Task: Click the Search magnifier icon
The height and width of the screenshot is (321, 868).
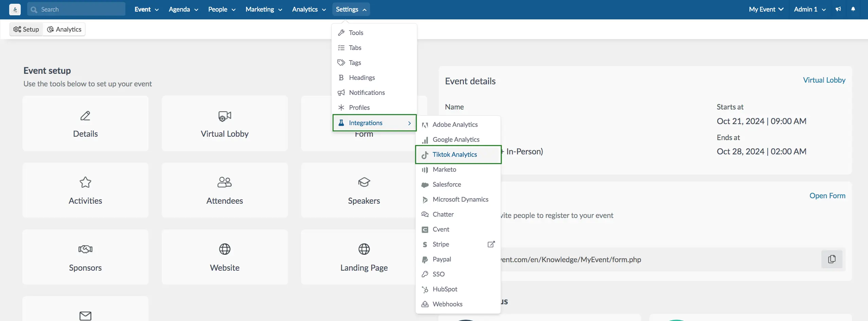Action: pos(34,10)
